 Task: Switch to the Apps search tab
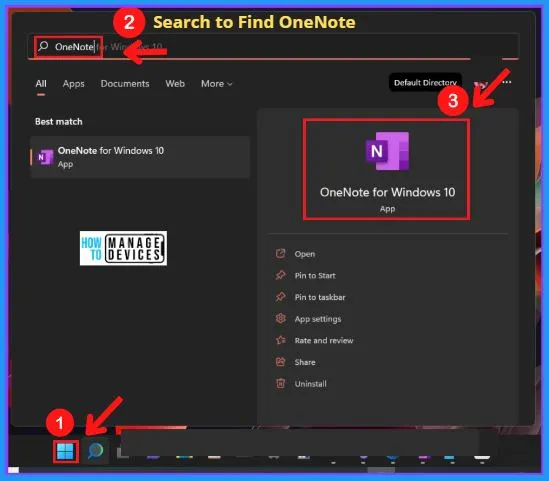click(x=74, y=84)
